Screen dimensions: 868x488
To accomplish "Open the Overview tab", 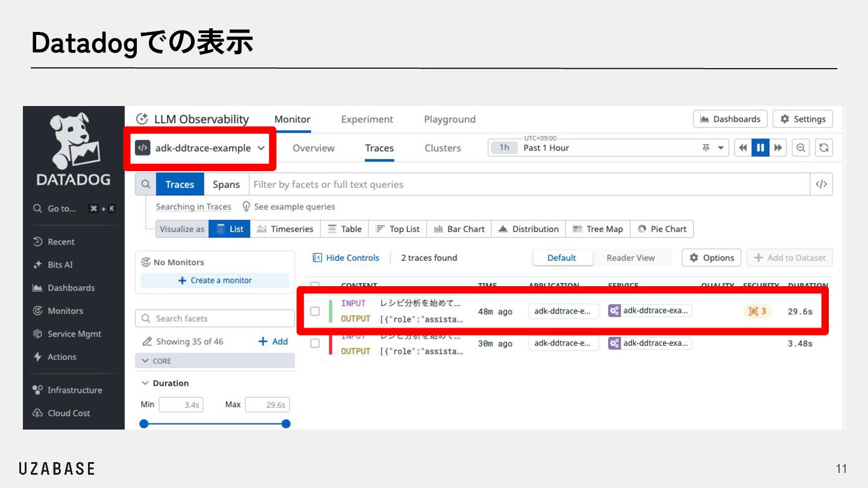I will [x=313, y=148].
